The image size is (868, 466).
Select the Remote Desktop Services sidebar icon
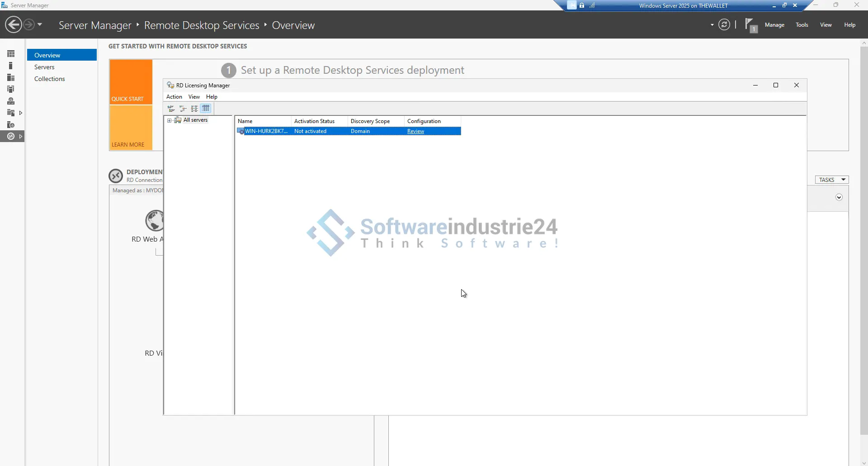point(11,136)
